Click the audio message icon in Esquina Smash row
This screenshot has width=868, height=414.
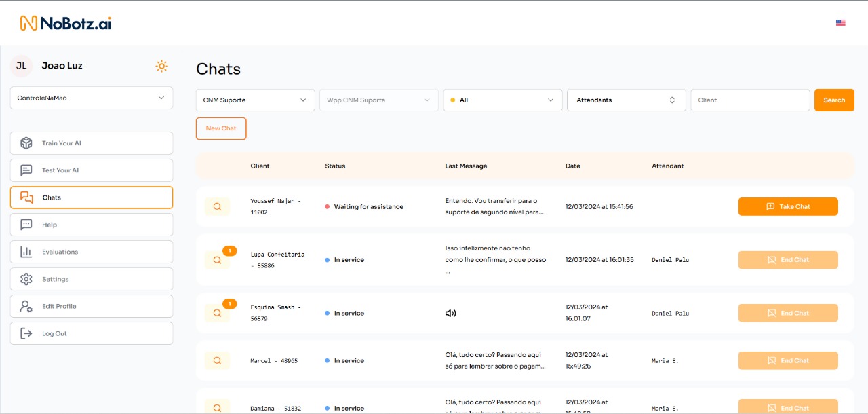click(x=450, y=313)
